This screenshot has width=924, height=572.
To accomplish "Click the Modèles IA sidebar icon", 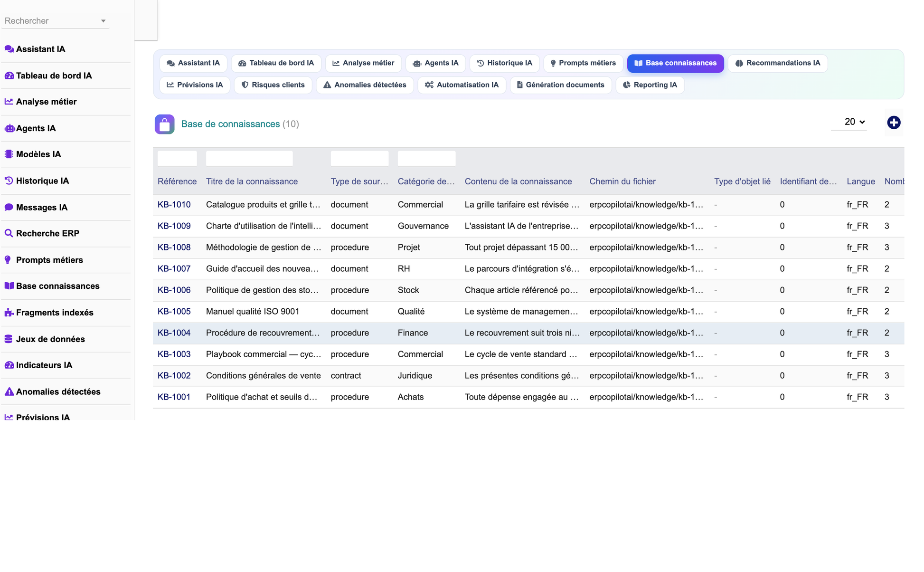I will 9,154.
